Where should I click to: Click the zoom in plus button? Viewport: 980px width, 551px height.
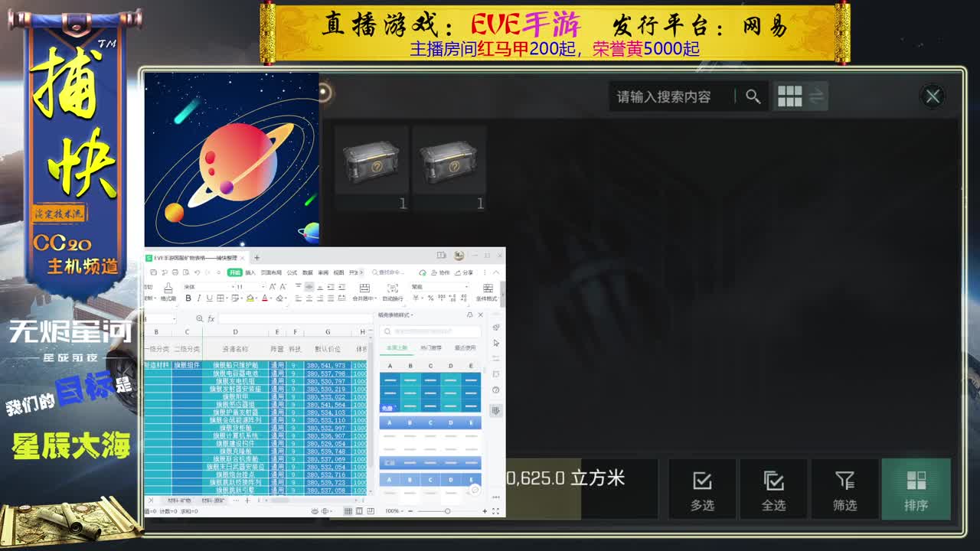pyautogui.click(x=485, y=511)
